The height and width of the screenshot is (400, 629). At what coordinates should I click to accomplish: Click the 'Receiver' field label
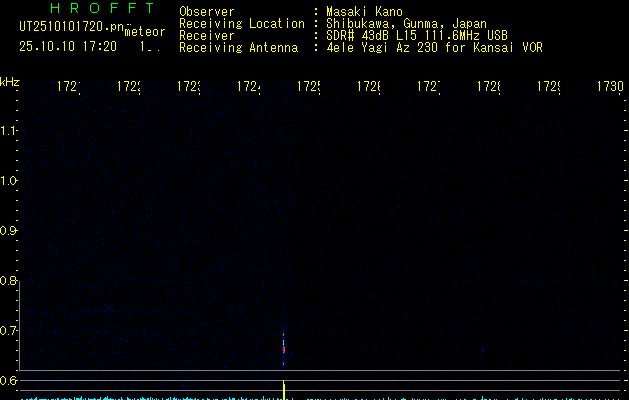[x=207, y=36]
